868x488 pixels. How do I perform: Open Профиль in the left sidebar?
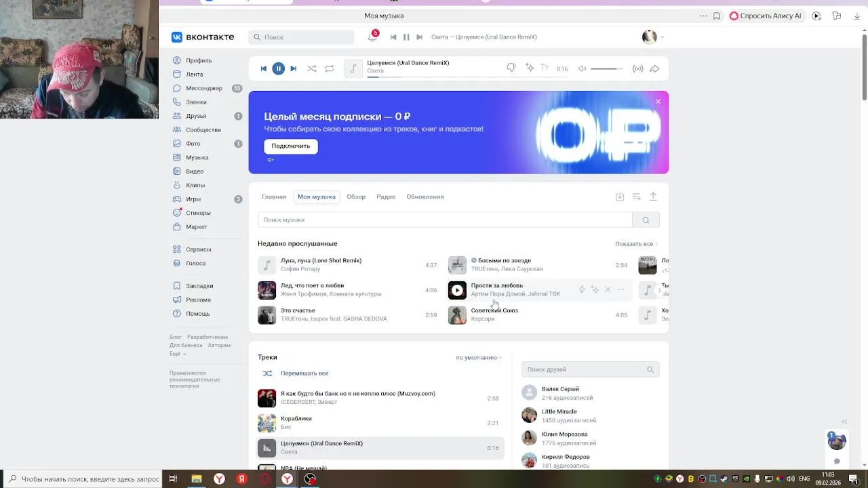(x=199, y=60)
